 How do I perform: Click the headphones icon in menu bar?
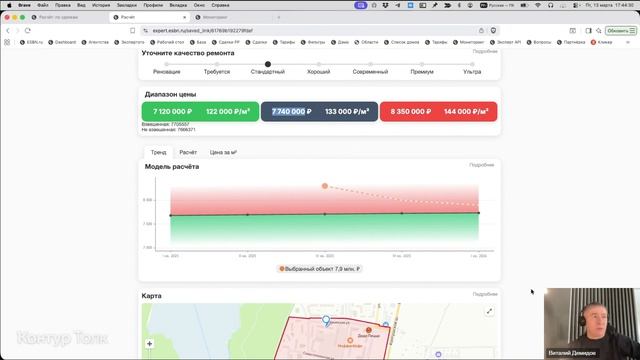click(551, 5)
